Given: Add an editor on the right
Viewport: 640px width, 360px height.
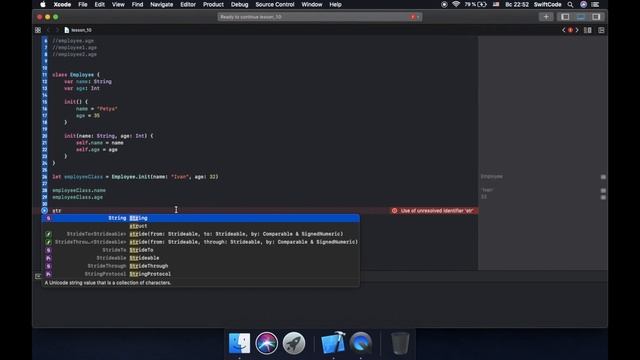Looking at the screenshot, I should click(x=601, y=30).
